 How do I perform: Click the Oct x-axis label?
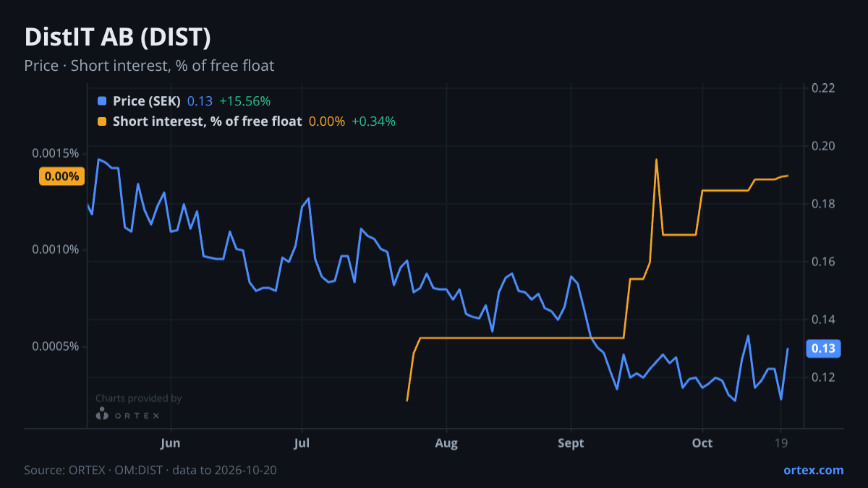(x=702, y=443)
